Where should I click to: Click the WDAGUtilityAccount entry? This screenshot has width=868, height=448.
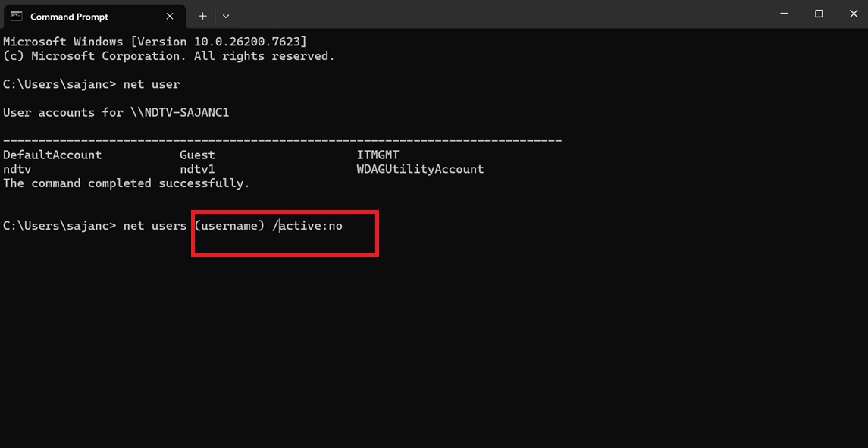[x=420, y=169]
